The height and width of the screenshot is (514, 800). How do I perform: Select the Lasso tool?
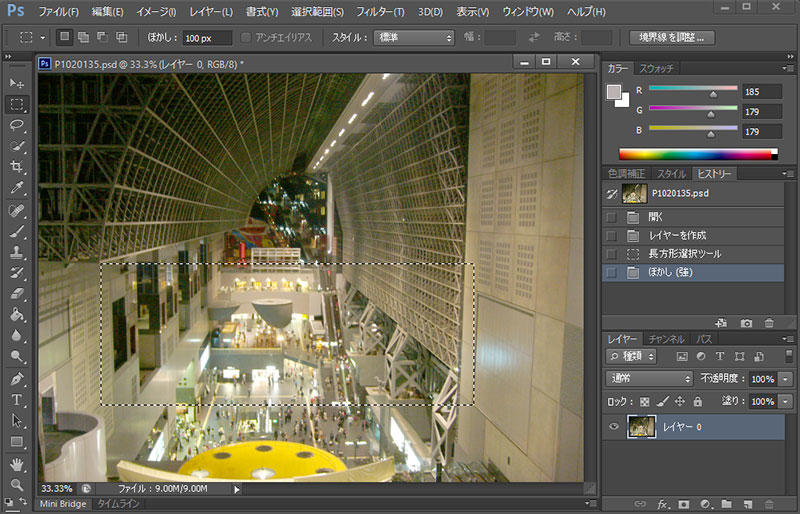point(17,125)
